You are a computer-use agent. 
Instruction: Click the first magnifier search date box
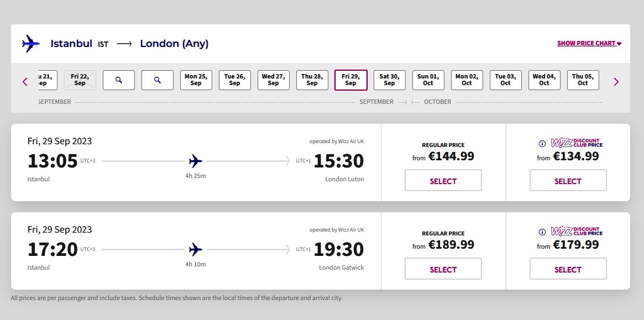pos(119,80)
